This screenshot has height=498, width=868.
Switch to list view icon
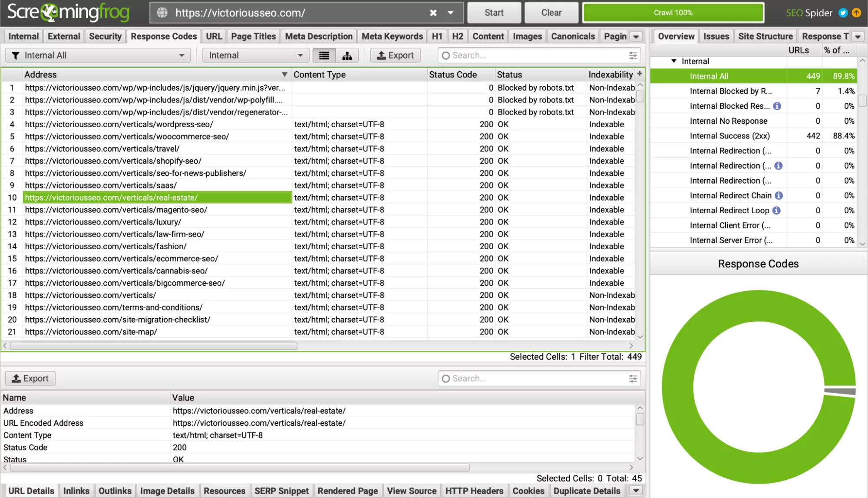[324, 56]
